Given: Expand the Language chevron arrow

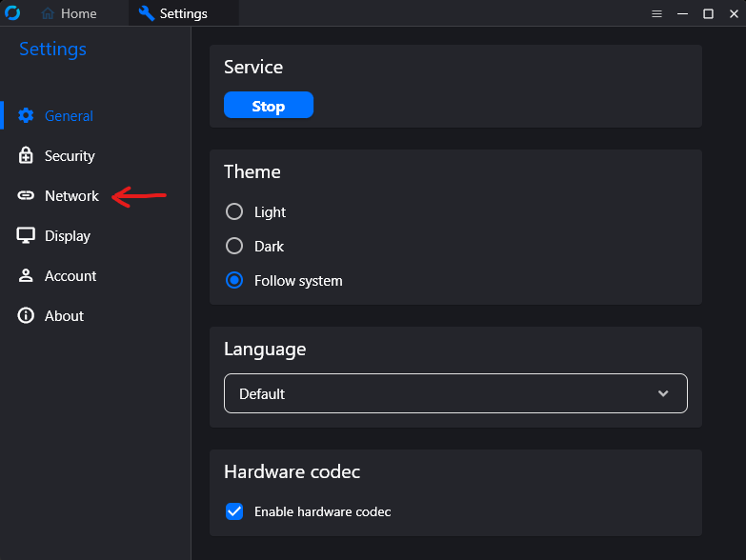Looking at the screenshot, I should pos(664,393).
